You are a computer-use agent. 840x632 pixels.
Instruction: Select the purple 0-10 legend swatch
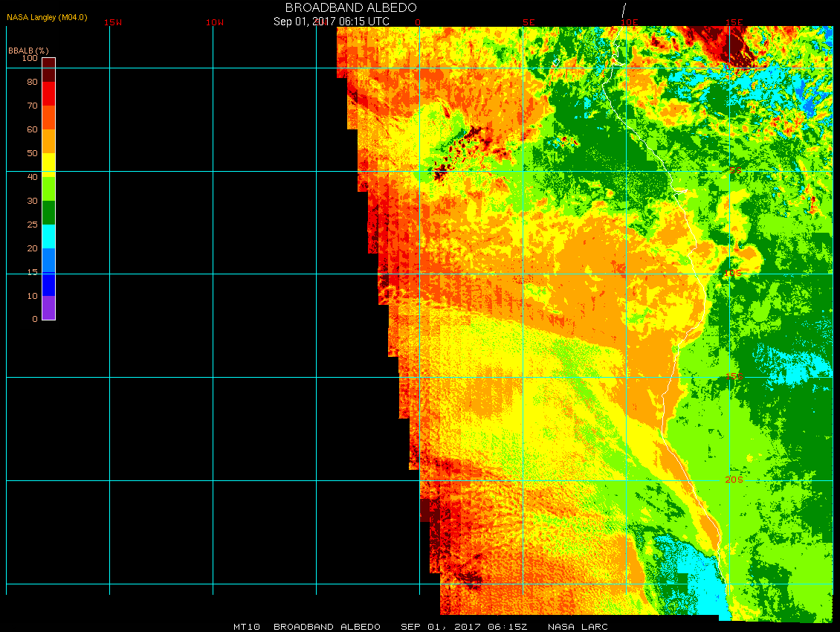(49, 308)
